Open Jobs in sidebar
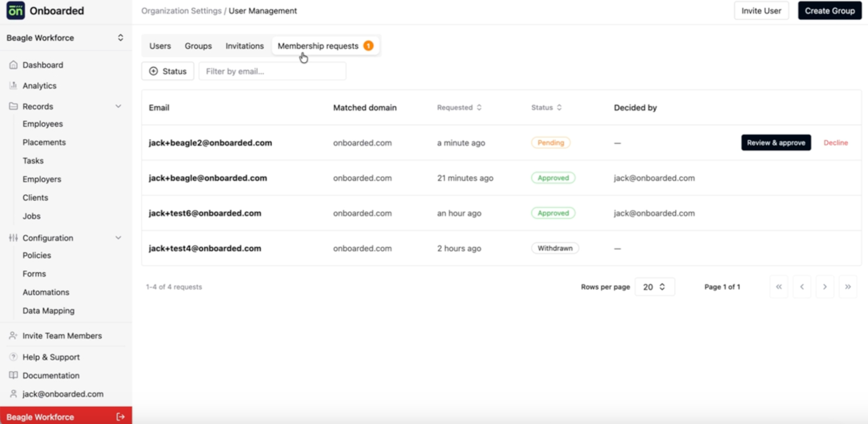 (x=31, y=216)
